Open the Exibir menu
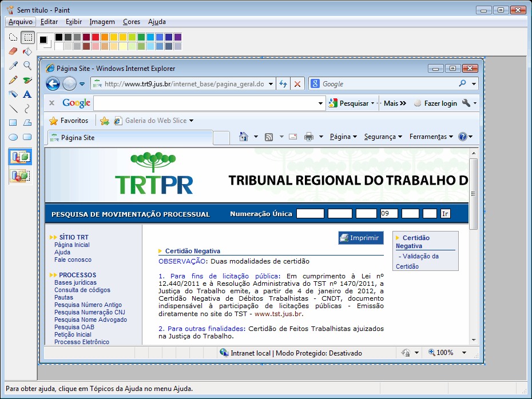 pos(74,22)
